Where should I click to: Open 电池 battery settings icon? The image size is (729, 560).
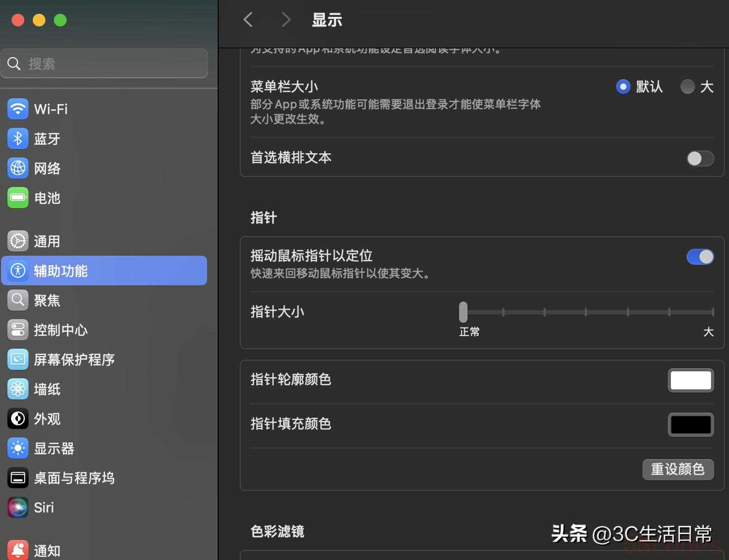coord(18,198)
